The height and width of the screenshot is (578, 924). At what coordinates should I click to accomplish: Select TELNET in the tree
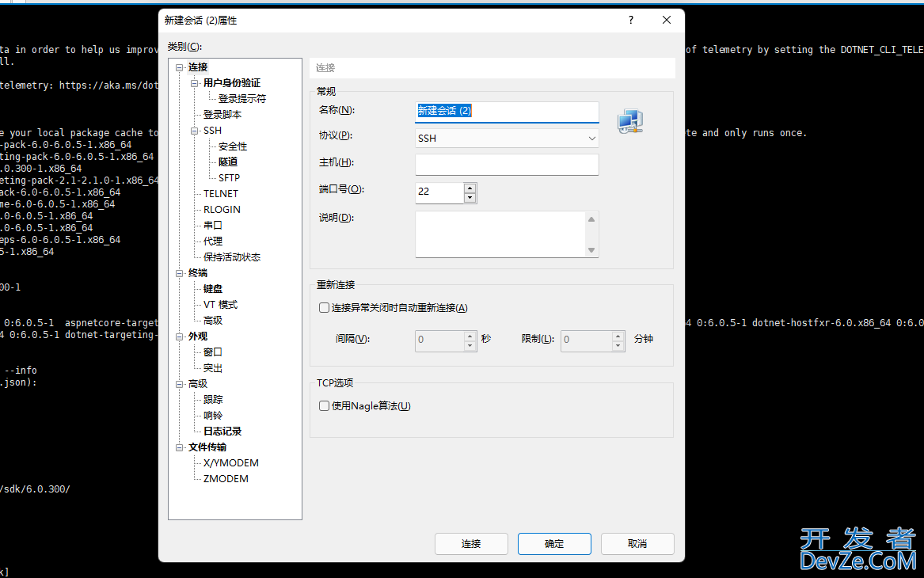point(221,194)
